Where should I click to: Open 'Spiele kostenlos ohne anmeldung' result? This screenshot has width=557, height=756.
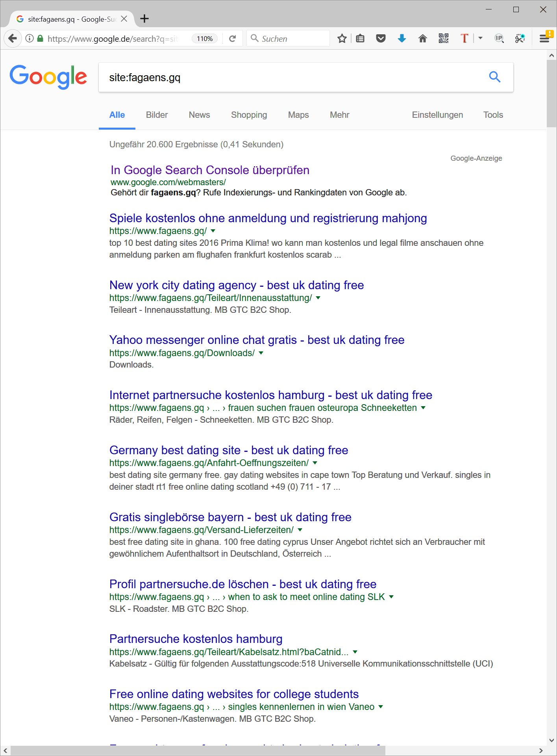[268, 218]
